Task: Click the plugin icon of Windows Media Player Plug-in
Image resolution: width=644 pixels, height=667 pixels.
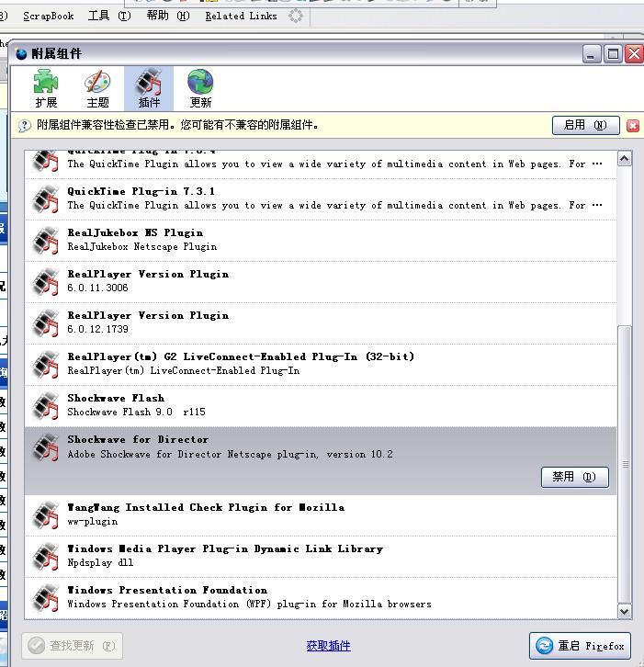Action: pos(46,557)
